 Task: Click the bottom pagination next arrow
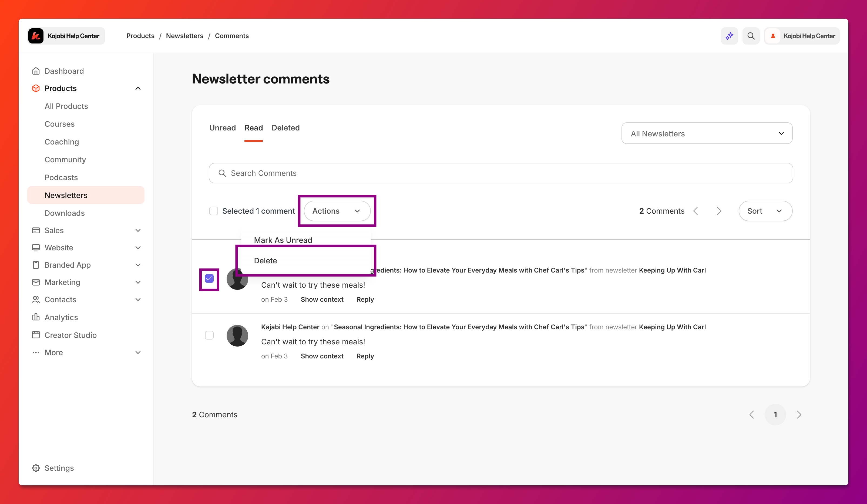(x=799, y=415)
